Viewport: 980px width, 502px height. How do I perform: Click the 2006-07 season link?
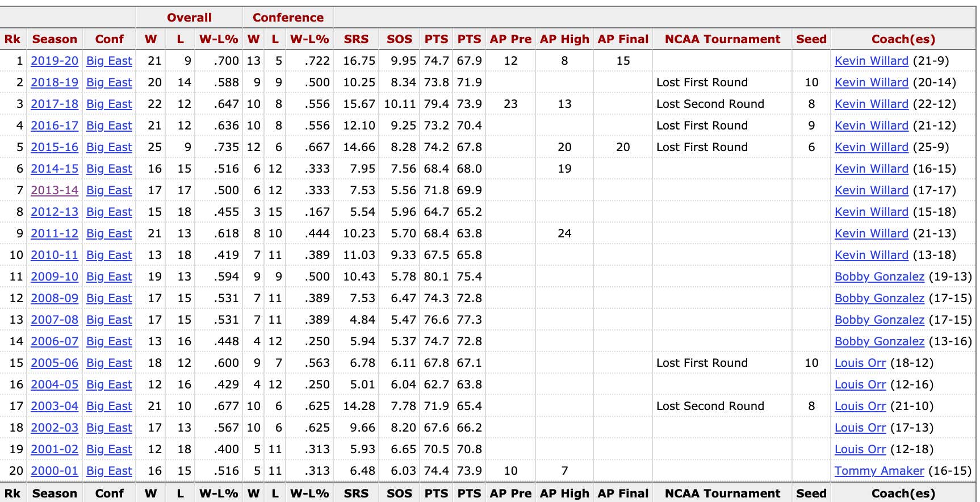pos(55,341)
